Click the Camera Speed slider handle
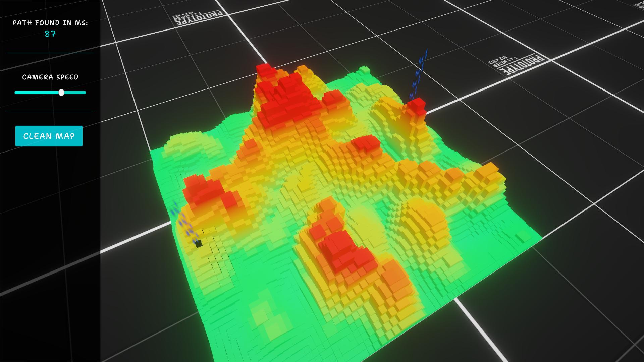Screen dimensions: 644x362 click(x=61, y=93)
